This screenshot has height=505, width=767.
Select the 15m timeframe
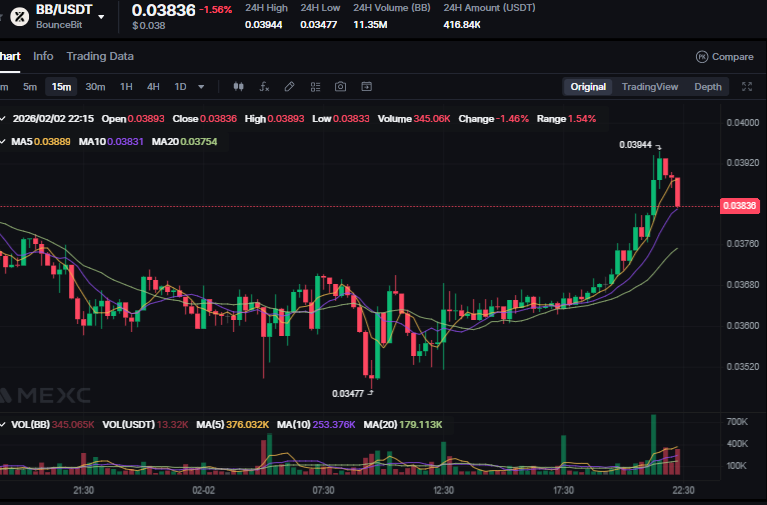pos(61,87)
